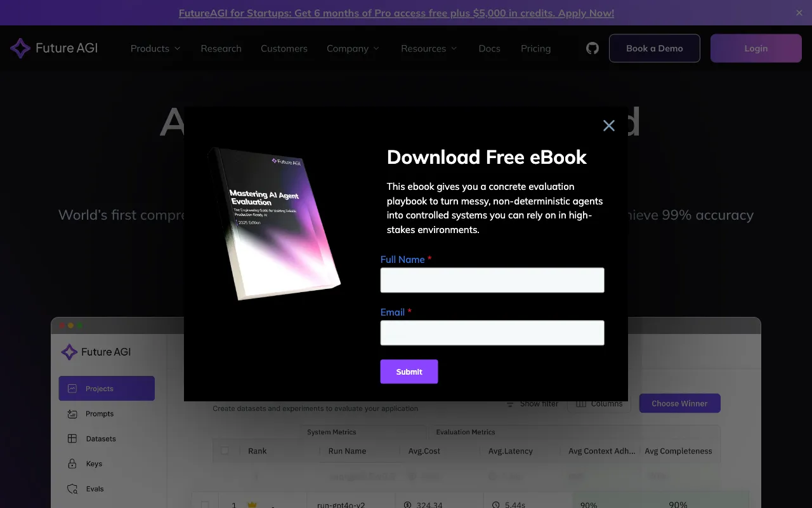
Task: Expand the Resources dropdown menu
Action: point(429,48)
